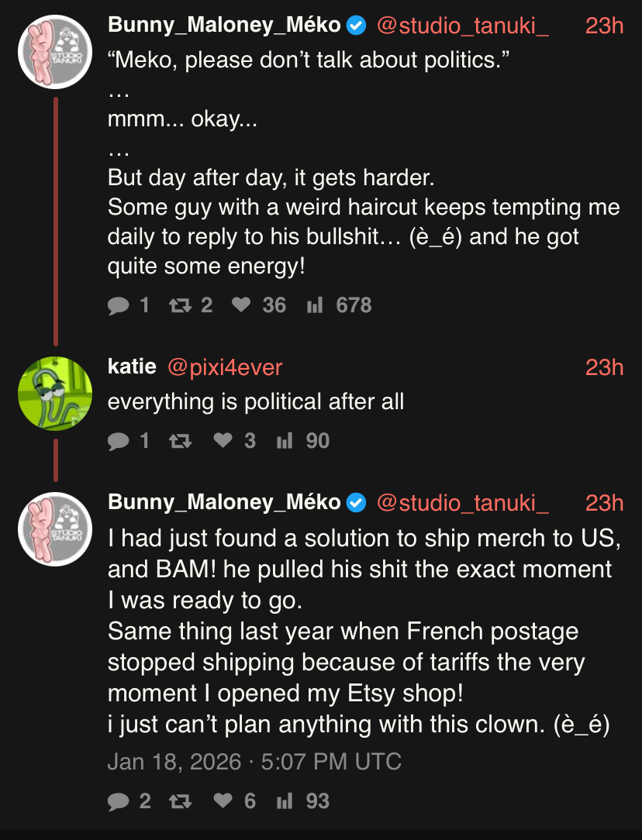Click views icon showing 678 on first tweet
The height and width of the screenshot is (840, 642).
314,305
